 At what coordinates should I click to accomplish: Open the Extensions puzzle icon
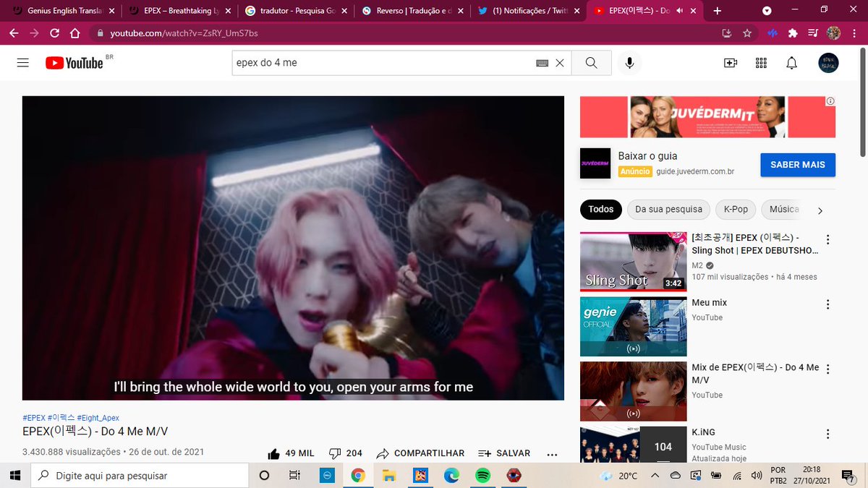pos(793,33)
